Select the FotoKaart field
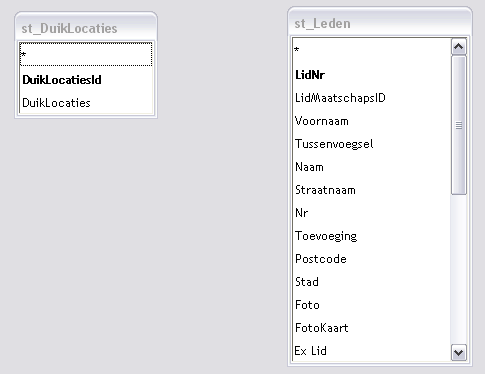The height and width of the screenshot is (374, 485). click(372, 328)
